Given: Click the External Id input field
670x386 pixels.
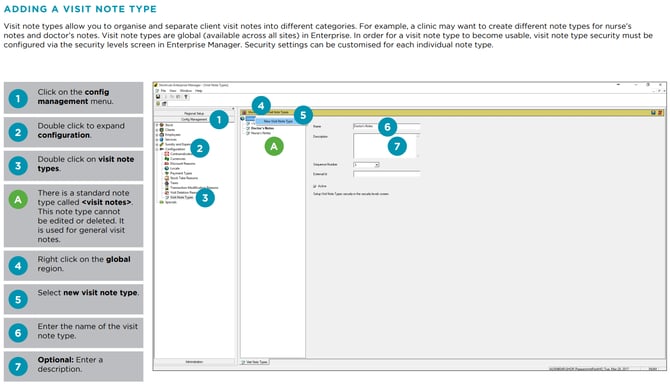Looking at the screenshot, I should point(387,174).
